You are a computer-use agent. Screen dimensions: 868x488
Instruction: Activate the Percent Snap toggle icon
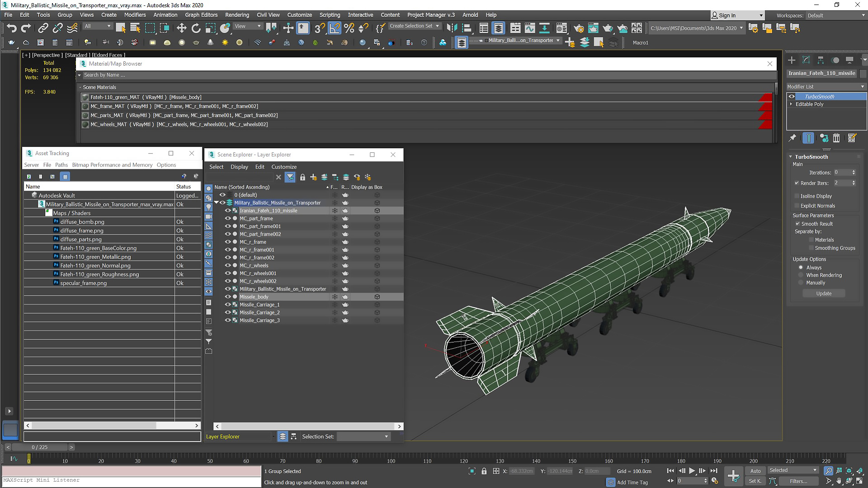tap(349, 28)
